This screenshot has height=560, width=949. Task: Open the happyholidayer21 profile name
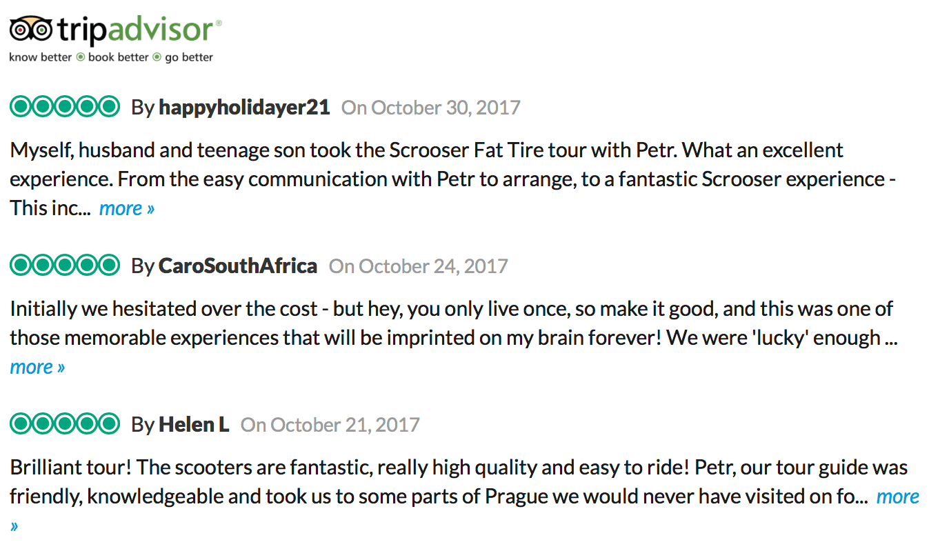[244, 108]
